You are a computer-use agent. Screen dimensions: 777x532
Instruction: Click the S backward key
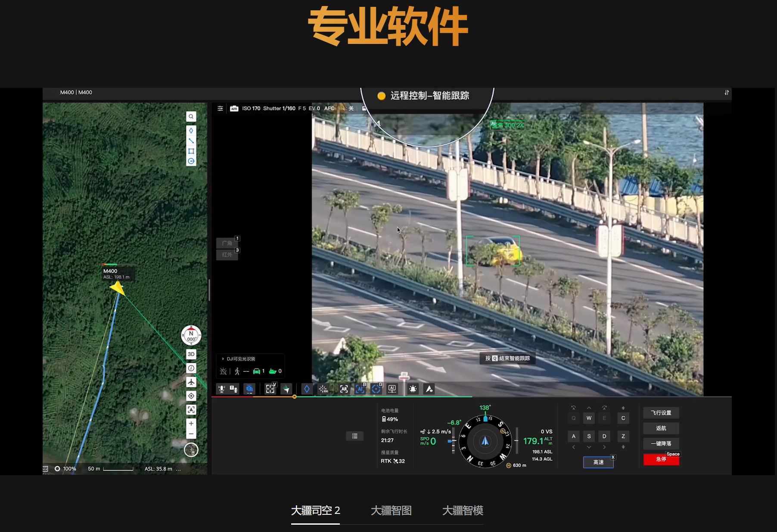tap(589, 436)
